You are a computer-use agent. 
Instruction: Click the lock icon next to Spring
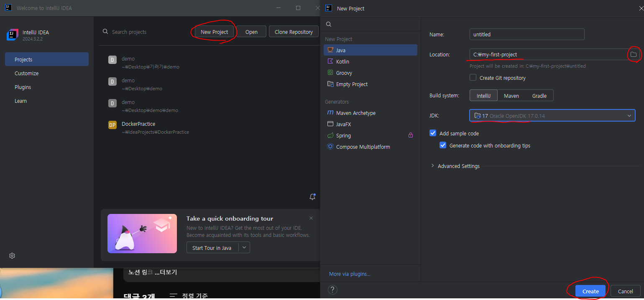[x=411, y=135]
